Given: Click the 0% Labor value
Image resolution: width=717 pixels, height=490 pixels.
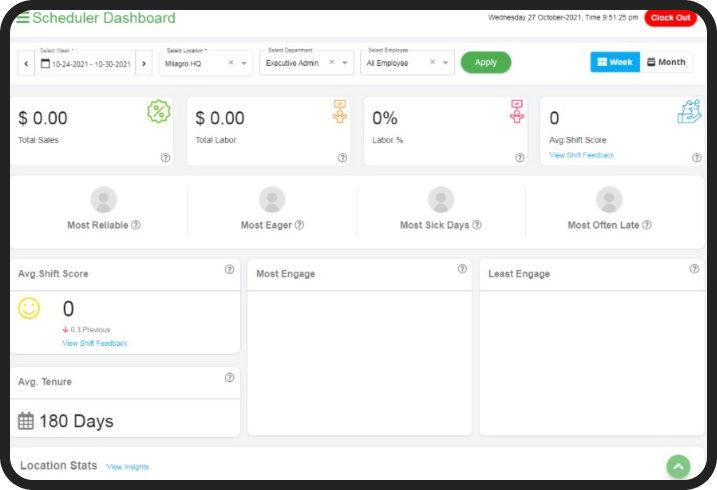Looking at the screenshot, I should 385,118.
